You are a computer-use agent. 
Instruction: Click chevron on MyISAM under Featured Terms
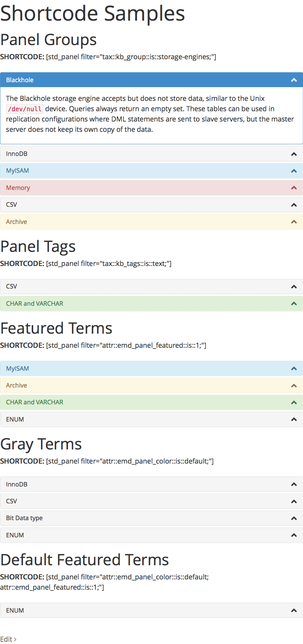294,368
